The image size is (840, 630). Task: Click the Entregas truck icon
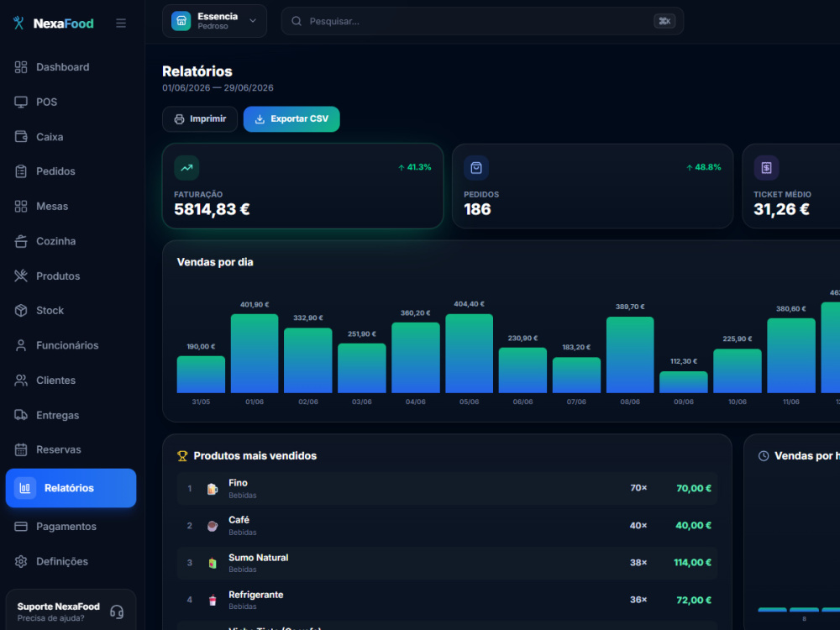coord(21,415)
